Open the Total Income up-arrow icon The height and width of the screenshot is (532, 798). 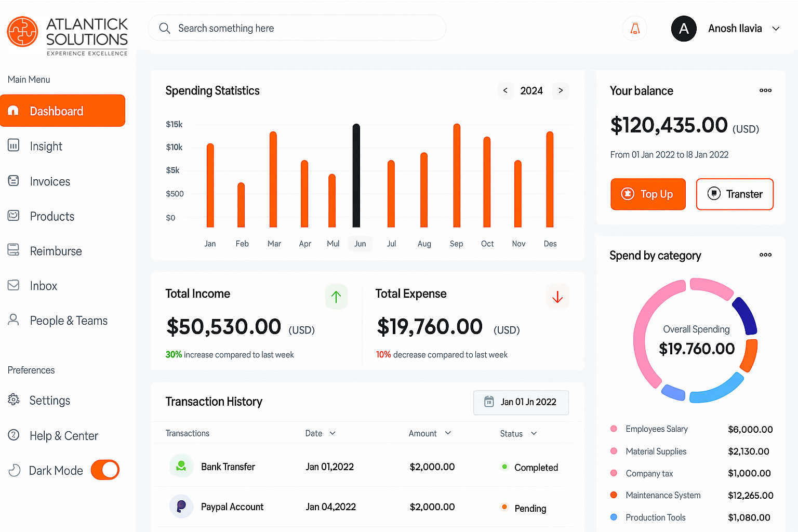point(336,297)
